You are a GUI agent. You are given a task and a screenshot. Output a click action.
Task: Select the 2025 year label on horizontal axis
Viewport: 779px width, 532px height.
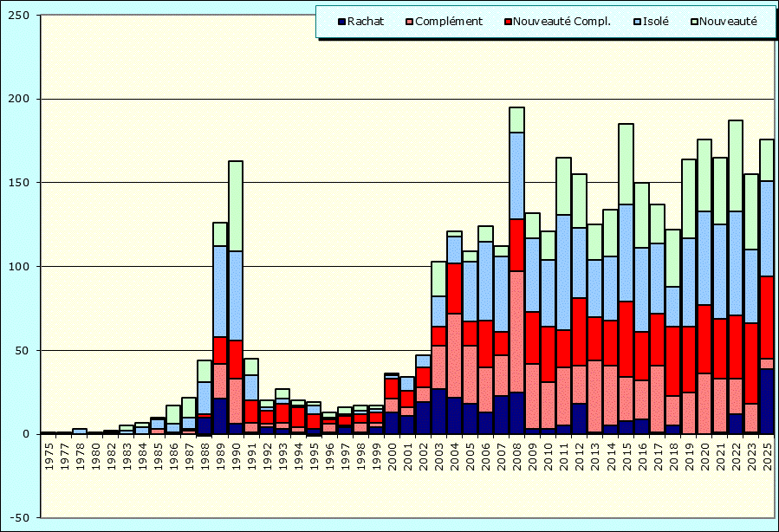[x=766, y=457]
